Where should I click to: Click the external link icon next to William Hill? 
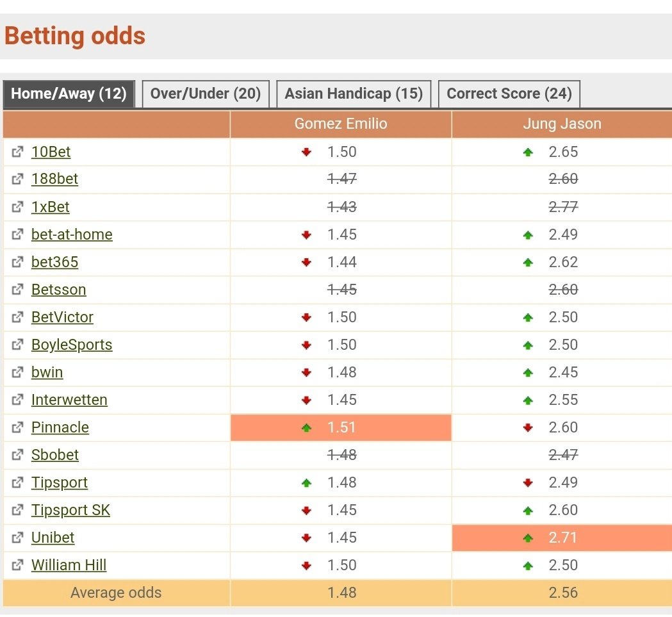(x=17, y=566)
